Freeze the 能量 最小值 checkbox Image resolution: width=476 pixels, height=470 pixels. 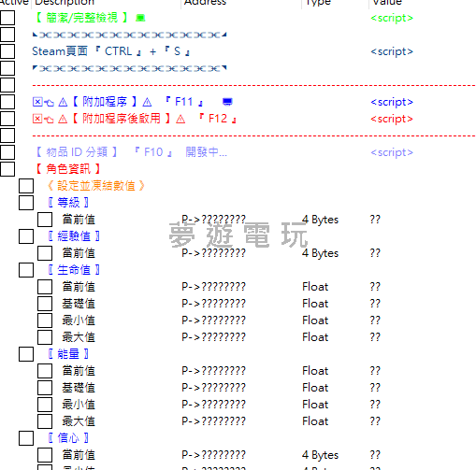click(45, 405)
